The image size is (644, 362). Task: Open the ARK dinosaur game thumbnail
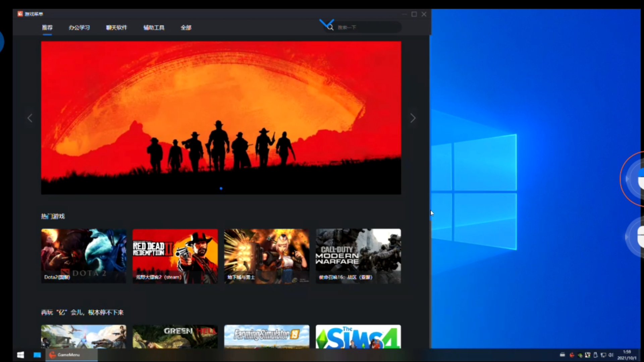coord(84,337)
